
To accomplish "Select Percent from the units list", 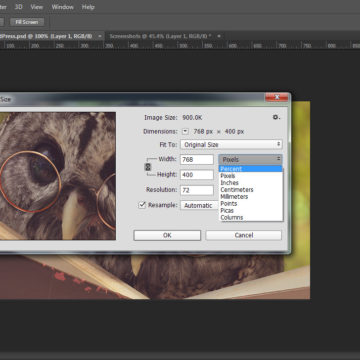I will (250, 169).
